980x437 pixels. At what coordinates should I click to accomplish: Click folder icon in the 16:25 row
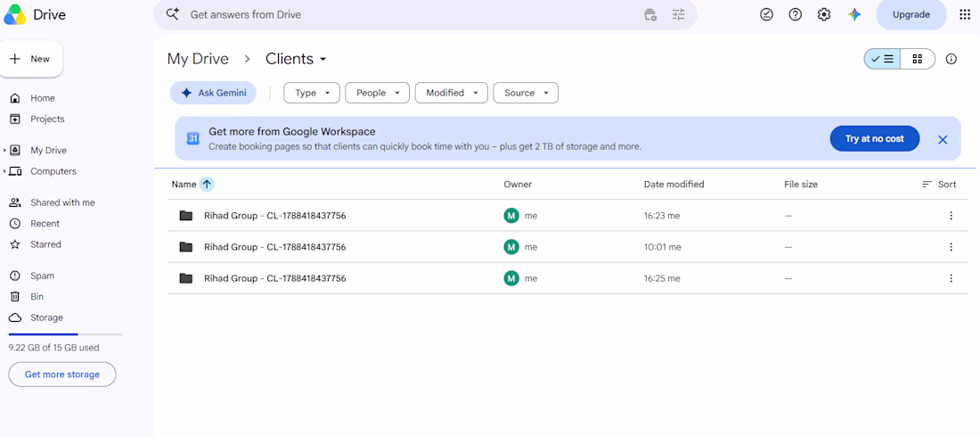pos(185,278)
